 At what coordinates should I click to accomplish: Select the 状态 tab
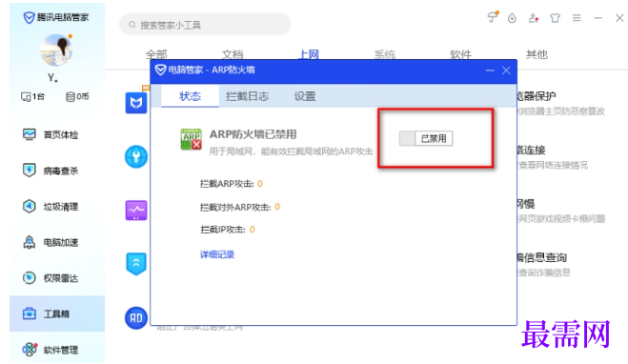(190, 96)
